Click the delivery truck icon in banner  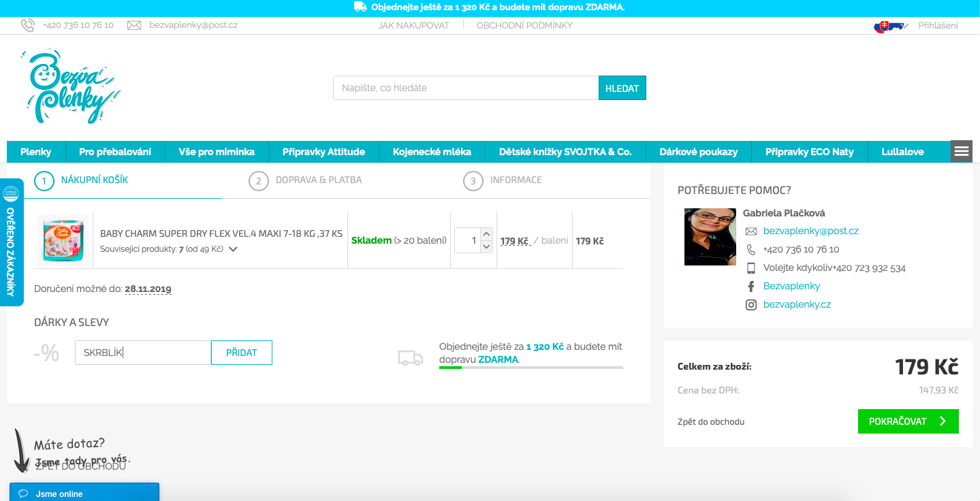(x=361, y=7)
